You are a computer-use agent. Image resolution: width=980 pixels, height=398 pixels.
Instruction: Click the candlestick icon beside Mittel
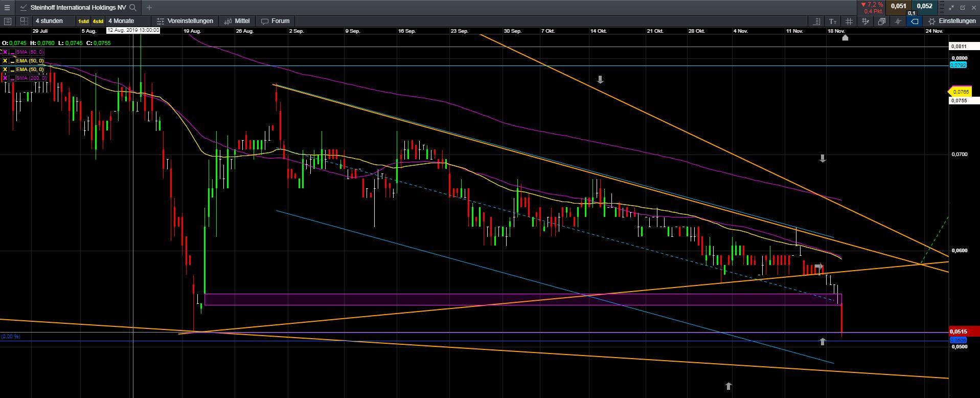pyautogui.click(x=227, y=21)
